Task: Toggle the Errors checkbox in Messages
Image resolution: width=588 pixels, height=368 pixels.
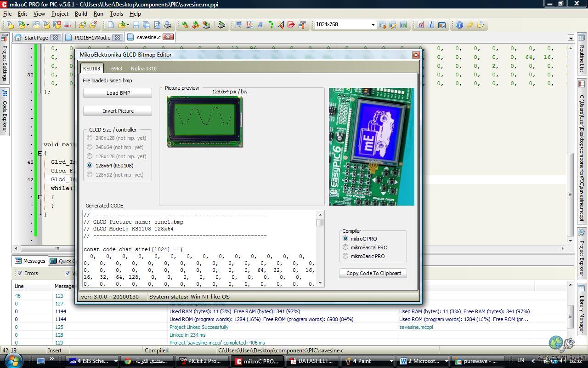Action: [x=19, y=273]
